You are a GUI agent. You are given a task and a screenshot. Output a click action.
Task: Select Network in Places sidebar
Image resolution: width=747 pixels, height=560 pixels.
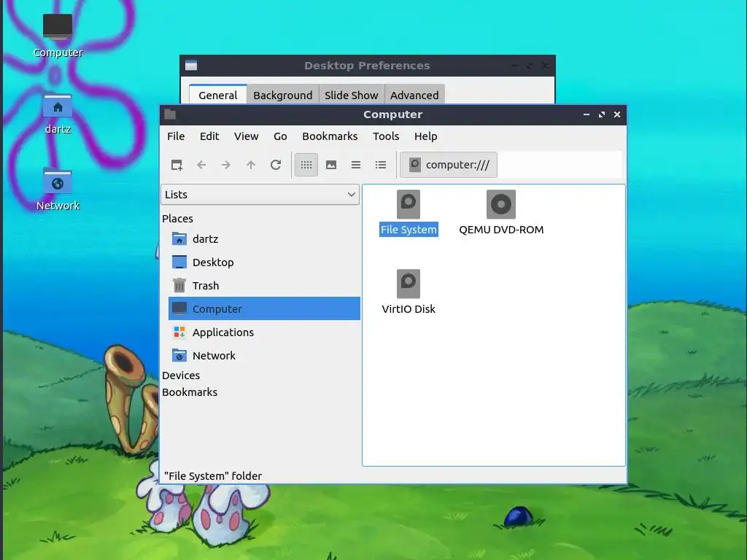(x=264, y=355)
